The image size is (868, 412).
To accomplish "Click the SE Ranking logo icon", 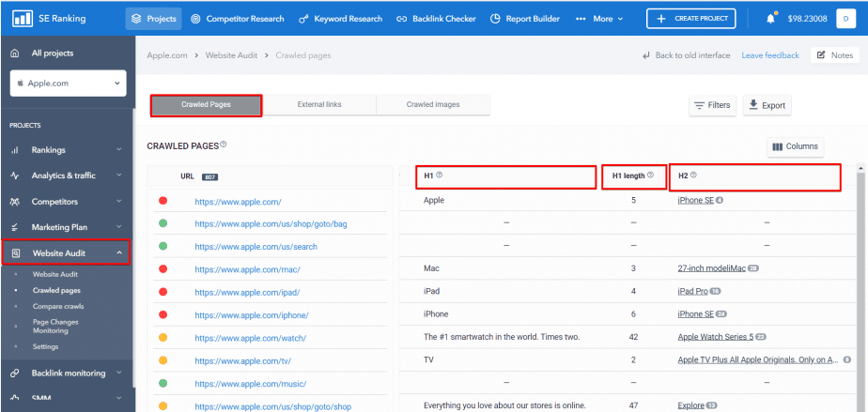I will point(23,18).
